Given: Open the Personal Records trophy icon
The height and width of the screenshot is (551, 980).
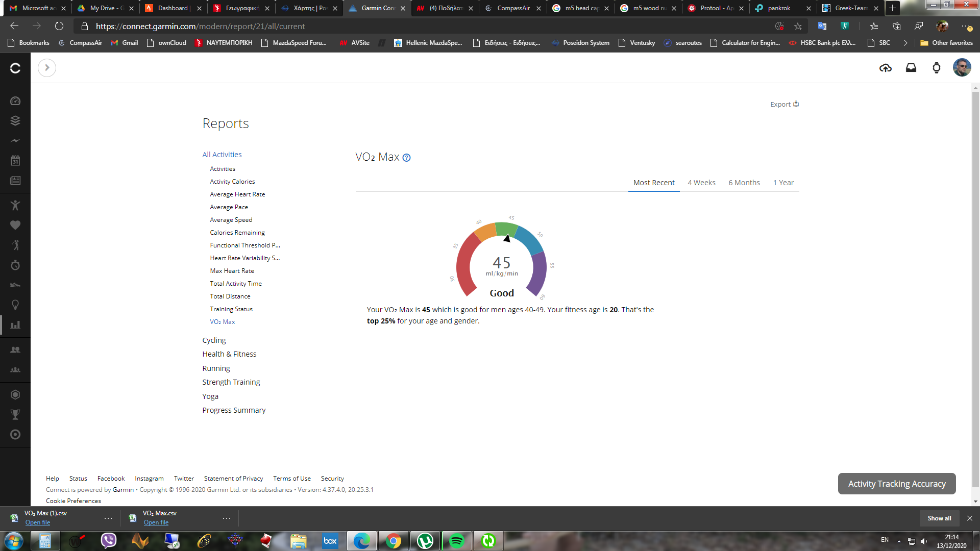Looking at the screenshot, I should pyautogui.click(x=15, y=414).
